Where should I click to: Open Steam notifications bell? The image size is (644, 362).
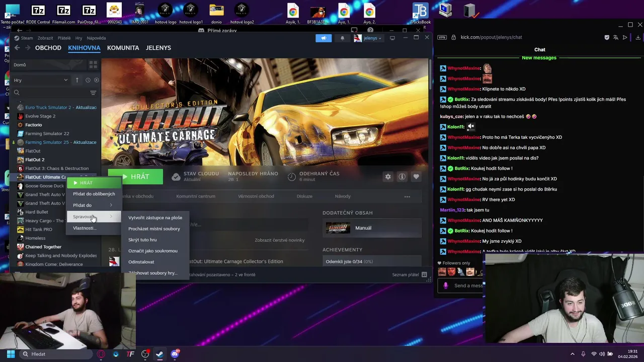point(342,38)
